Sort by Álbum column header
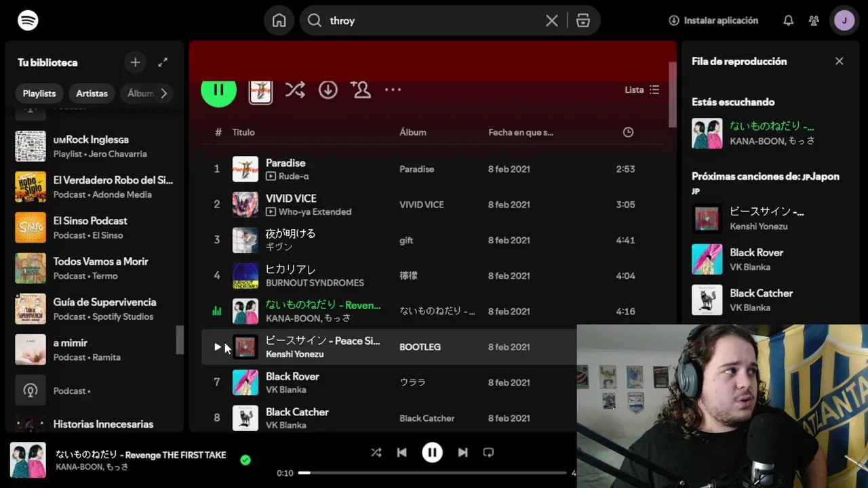Image resolution: width=868 pixels, height=488 pixels. 413,132
